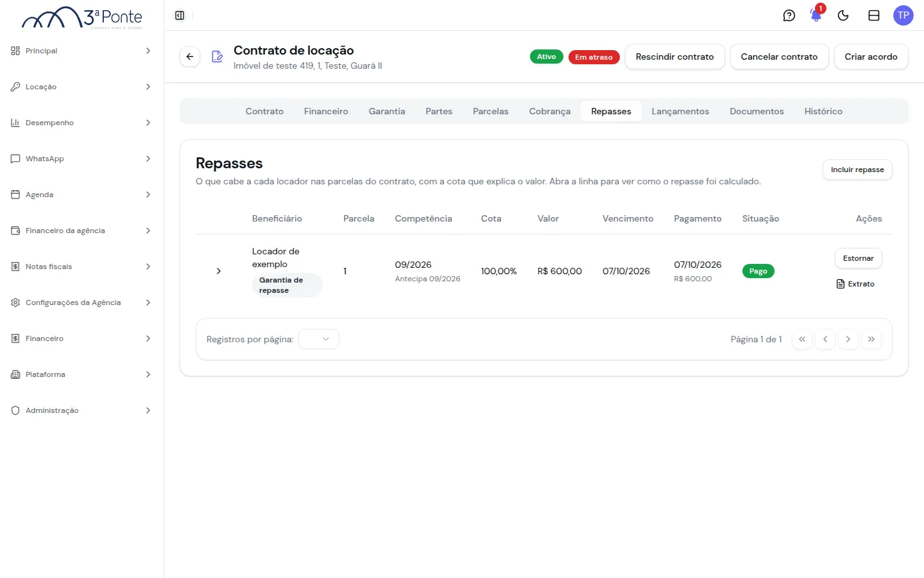
Task: Go to the last page arrow
Action: click(x=871, y=339)
